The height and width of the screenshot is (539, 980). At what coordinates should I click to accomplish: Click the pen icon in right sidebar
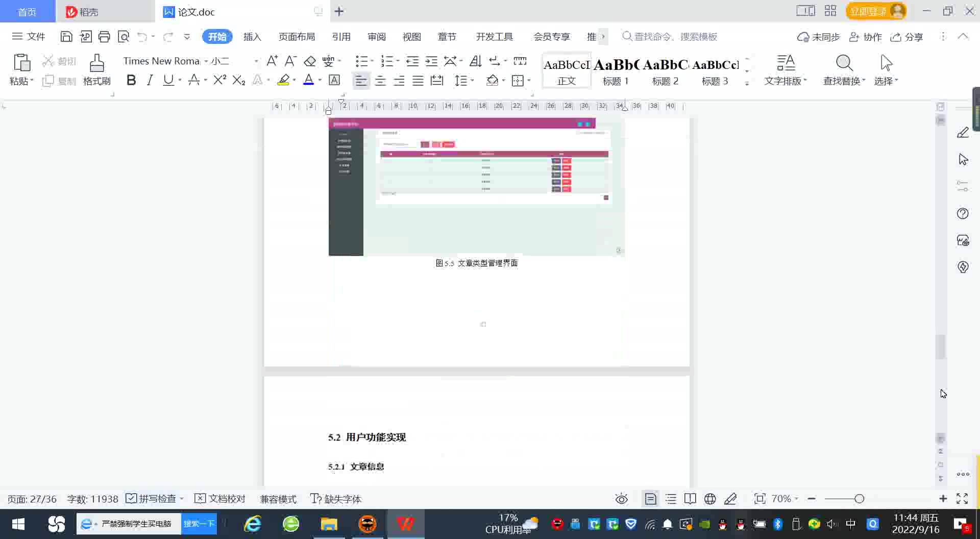(x=963, y=133)
